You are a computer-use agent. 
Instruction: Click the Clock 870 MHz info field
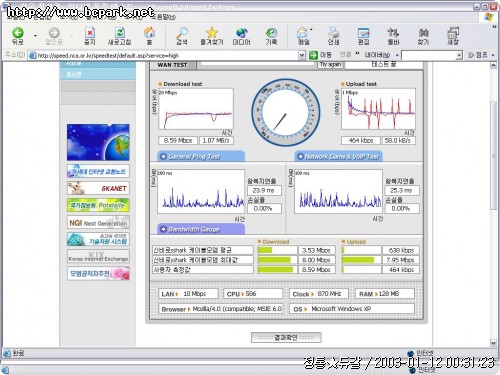click(319, 294)
